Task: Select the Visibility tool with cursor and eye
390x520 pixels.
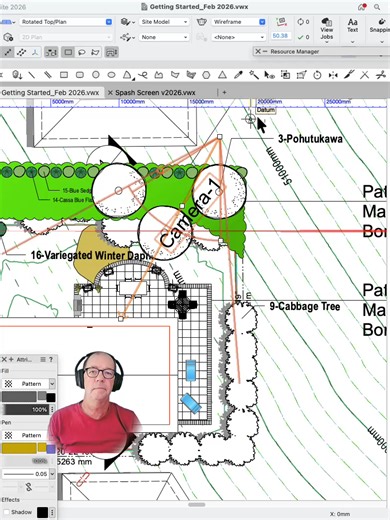Action: [269, 75]
